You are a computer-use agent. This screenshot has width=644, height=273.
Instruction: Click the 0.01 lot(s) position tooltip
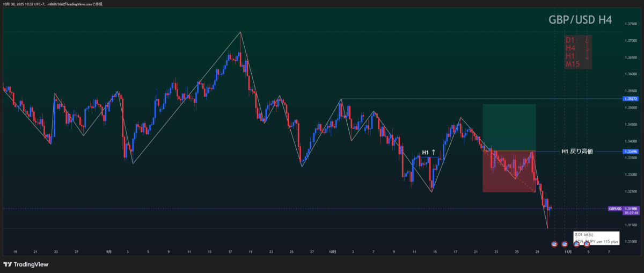click(596, 238)
